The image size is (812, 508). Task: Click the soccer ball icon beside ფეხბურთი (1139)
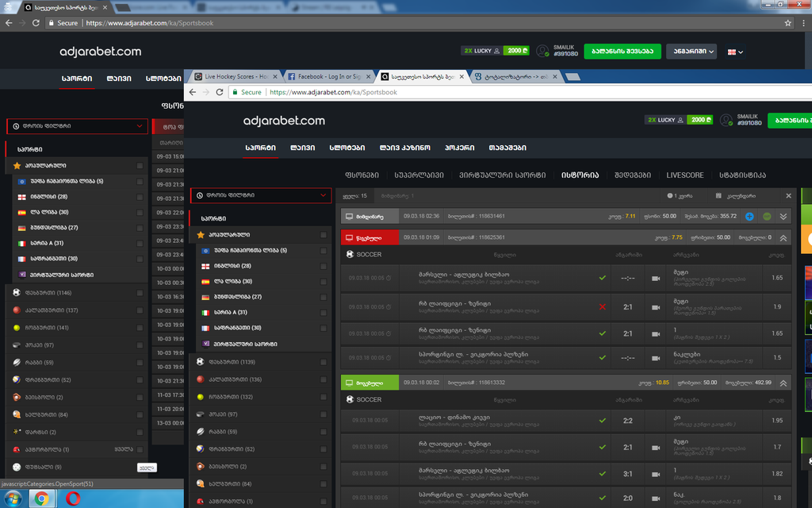201,362
